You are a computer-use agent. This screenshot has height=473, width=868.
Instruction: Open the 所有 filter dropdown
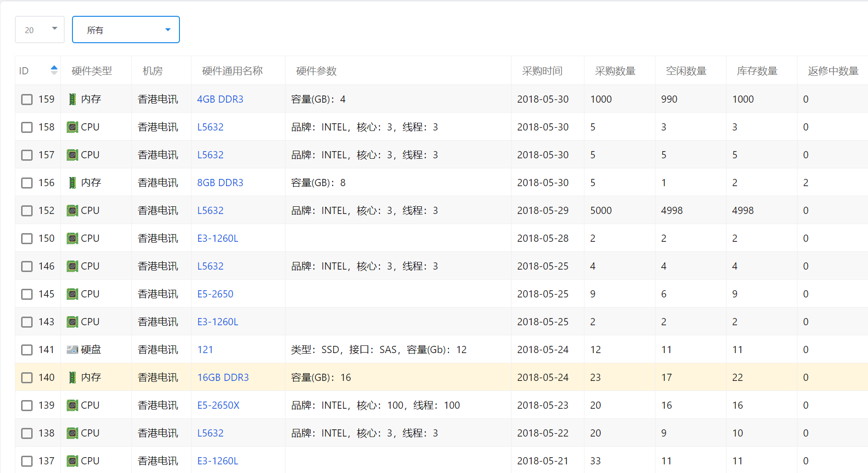coord(126,30)
